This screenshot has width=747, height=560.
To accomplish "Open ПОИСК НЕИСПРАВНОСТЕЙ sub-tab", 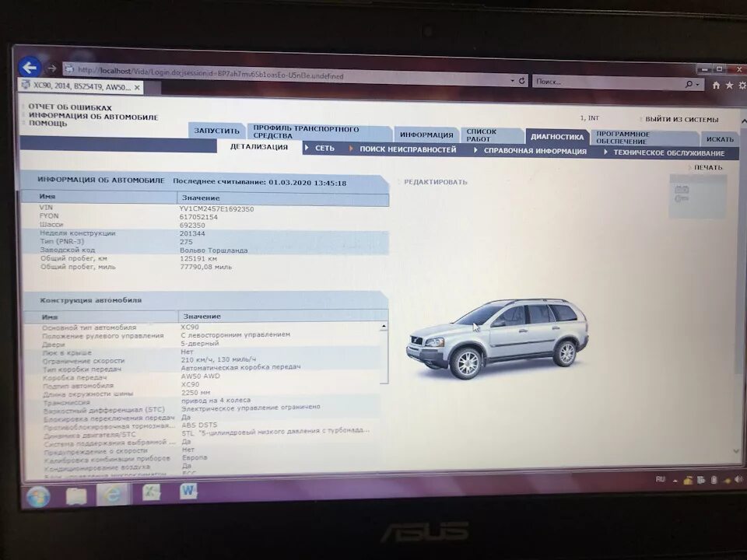I will 407,149.
